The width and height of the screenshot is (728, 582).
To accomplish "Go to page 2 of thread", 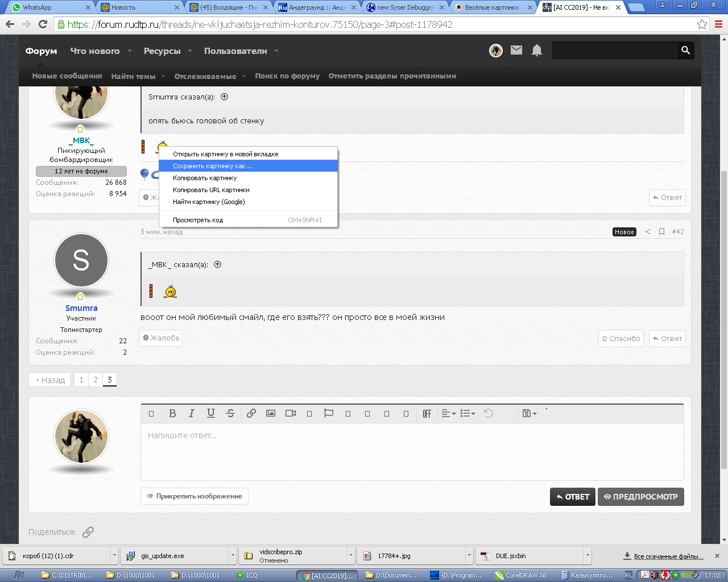I will coord(96,380).
